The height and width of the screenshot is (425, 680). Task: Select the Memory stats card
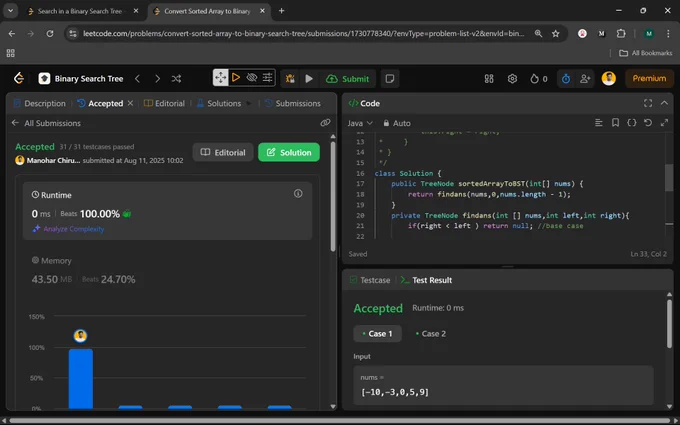pyautogui.click(x=167, y=271)
